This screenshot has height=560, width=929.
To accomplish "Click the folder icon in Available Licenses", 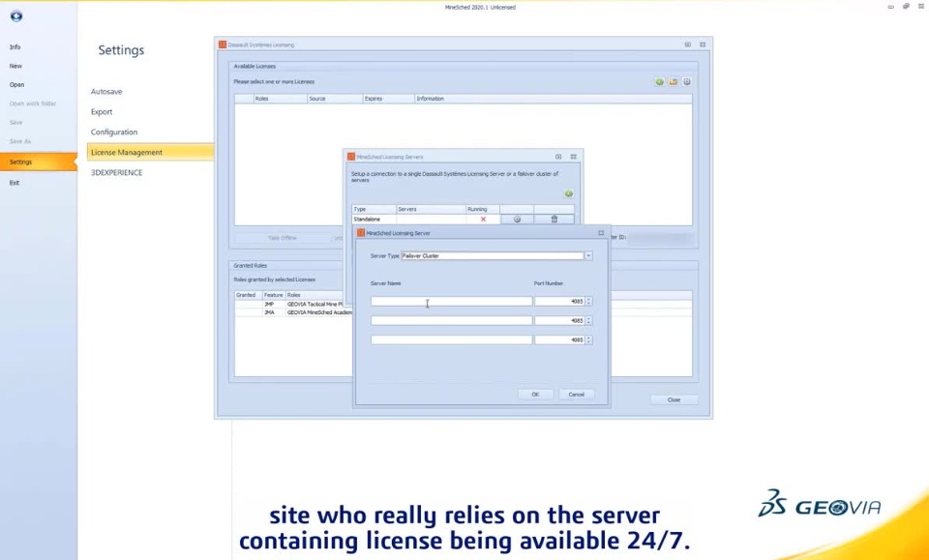I will coord(674,81).
